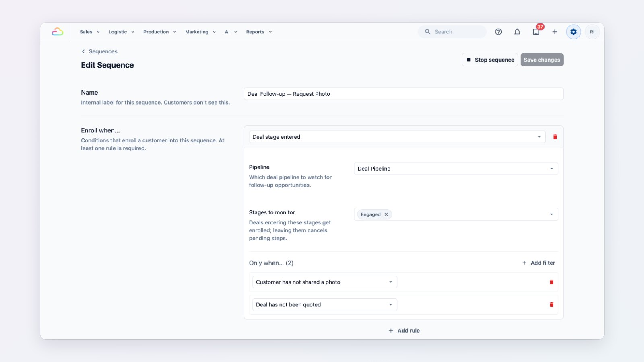Click the Search field
The height and width of the screenshot is (362, 644).
(452, 32)
